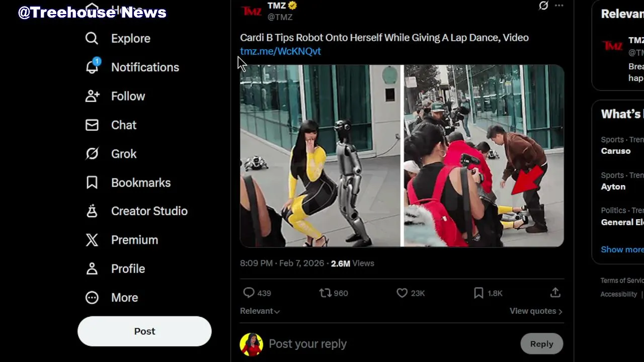Image resolution: width=644 pixels, height=362 pixels.
Task: Click the reply speech bubble icon
Action: click(x=249, y=293)
